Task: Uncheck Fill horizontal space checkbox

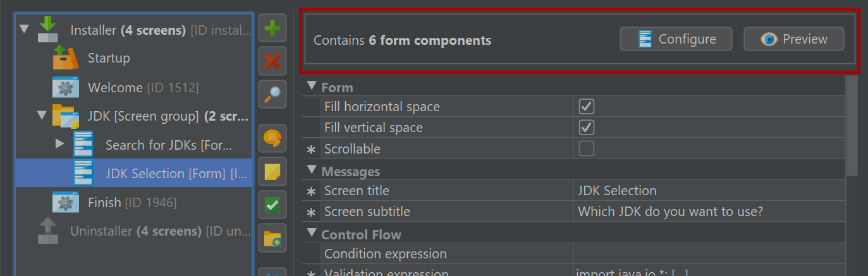Action: click(587, 106)
